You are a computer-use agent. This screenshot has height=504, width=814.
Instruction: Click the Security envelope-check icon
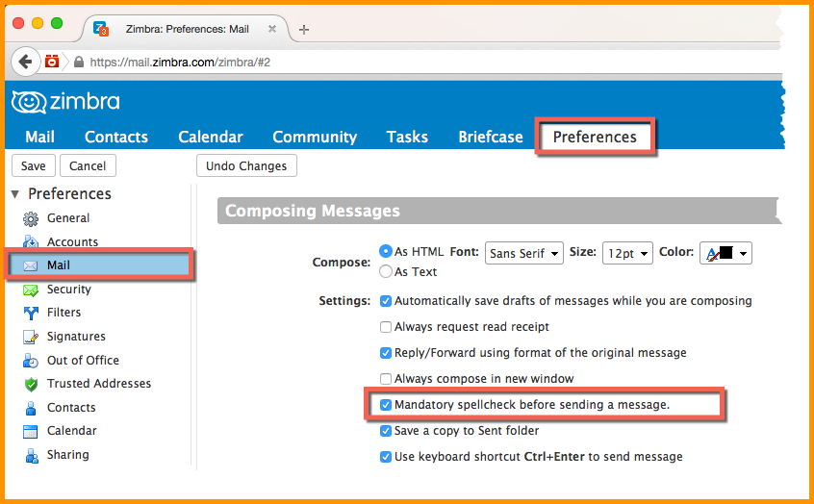coord(31,290)
